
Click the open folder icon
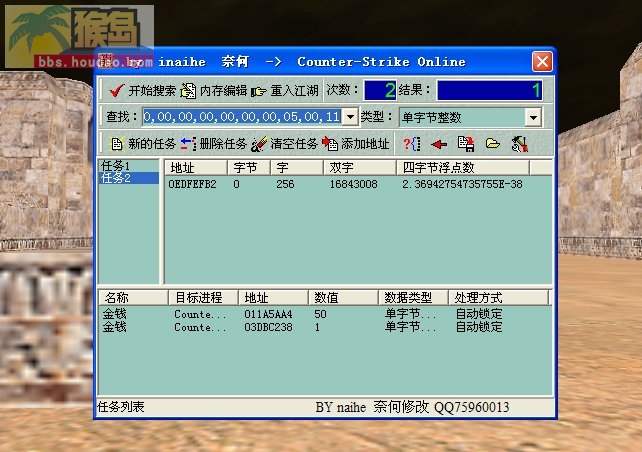tap(493, 144)
